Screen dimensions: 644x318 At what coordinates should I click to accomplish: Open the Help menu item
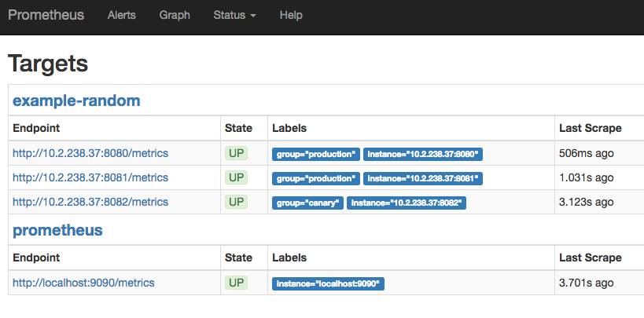[291, 15]
